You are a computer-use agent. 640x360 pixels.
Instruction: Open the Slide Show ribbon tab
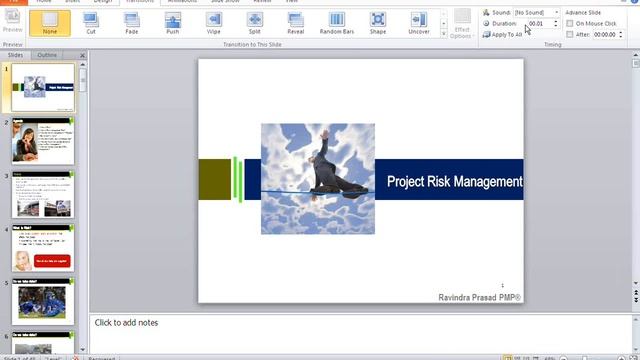coord(225,2)
